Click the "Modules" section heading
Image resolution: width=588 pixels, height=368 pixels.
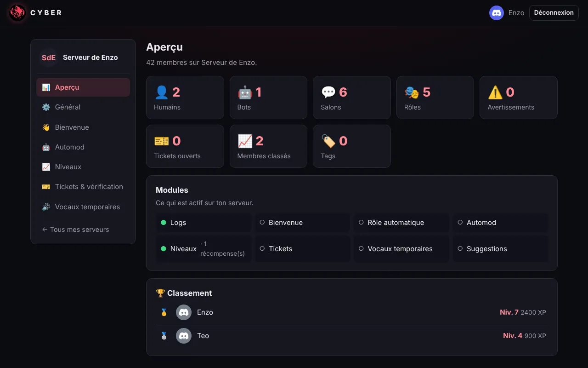click(172, 190)
